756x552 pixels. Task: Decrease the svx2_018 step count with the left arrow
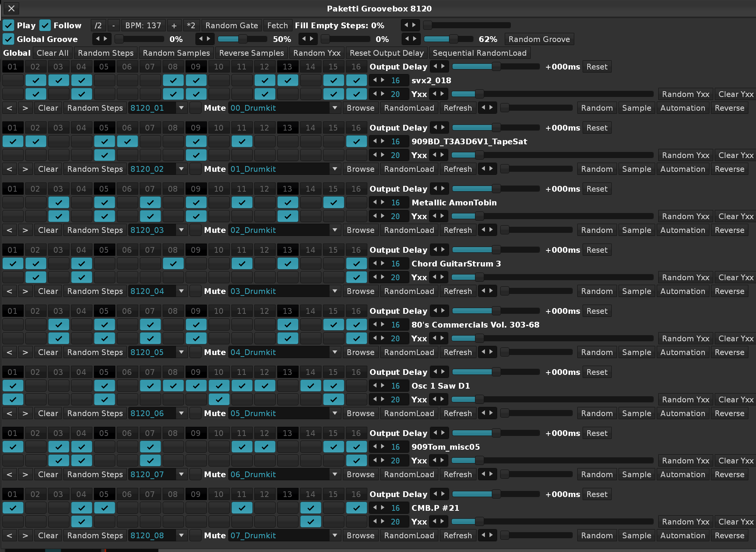[x=375, y=80]
